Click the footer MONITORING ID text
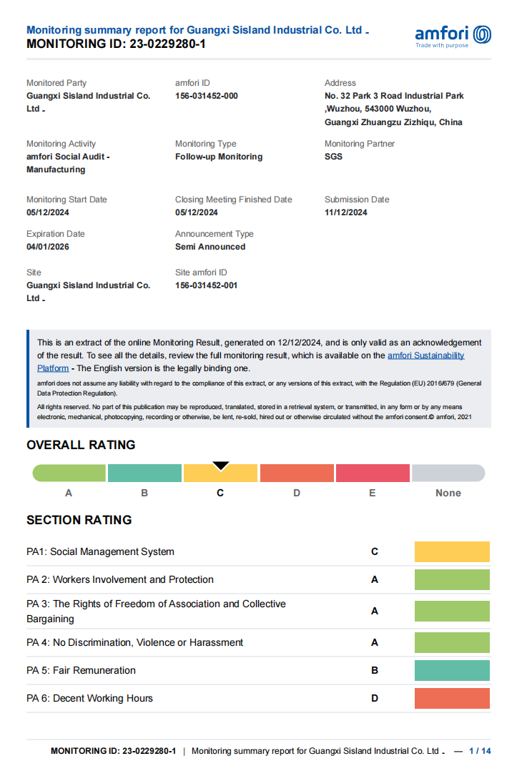This screenshot has width=532, height=766. point(114,751)
